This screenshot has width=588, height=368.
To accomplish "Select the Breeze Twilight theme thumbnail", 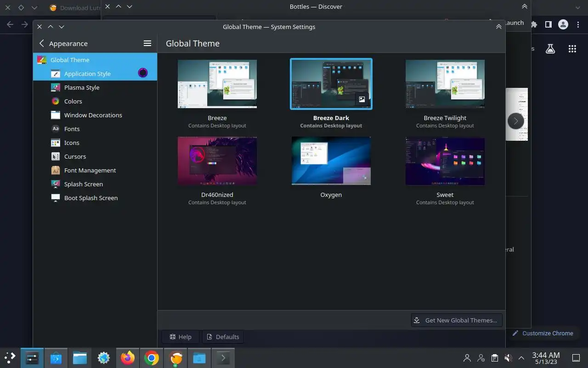I will 445,84.
